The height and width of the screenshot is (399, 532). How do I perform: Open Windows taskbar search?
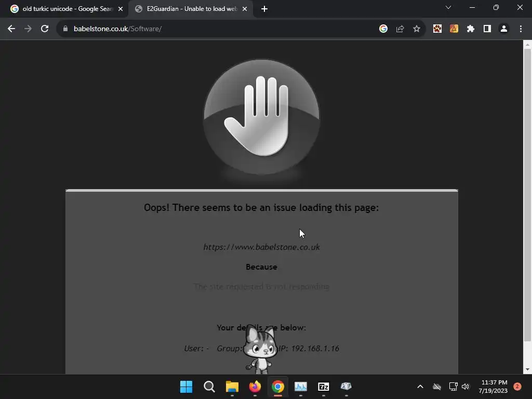point(209,387)
